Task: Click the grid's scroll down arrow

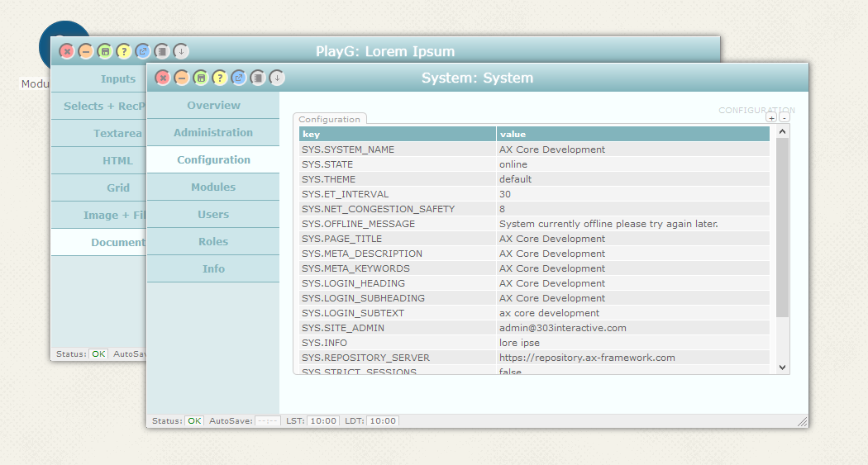Action: click(783, 368)
